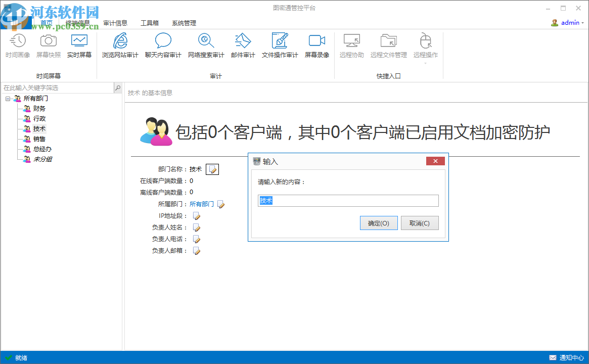Edit the 部门名称 department name field
The image size is (589, 364).
click(212, 169)
